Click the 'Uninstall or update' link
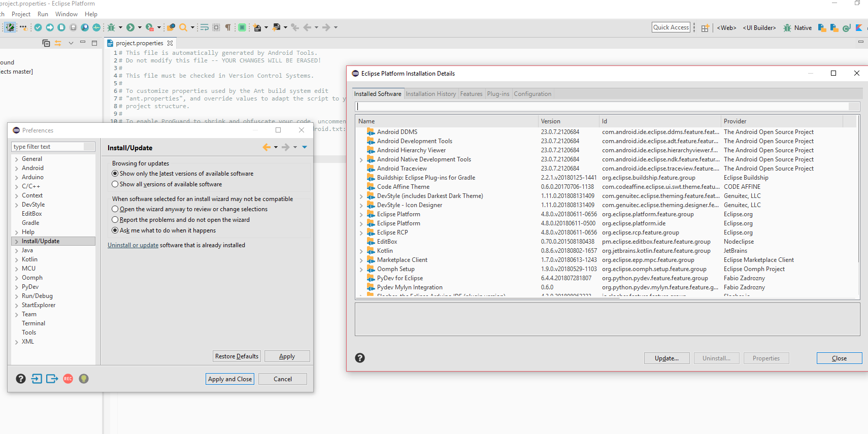This screenshot has height=434, width=868. click(x=133, y=245)
